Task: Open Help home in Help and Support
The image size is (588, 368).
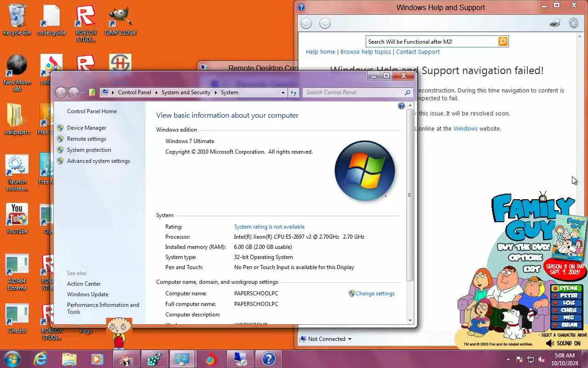Action: click(x=321, y=52)
